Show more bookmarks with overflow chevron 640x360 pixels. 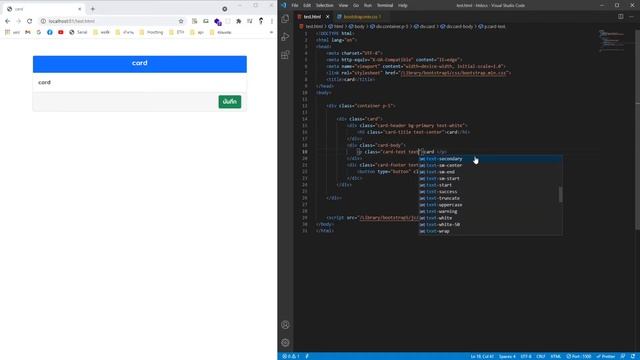click(271, 32)
